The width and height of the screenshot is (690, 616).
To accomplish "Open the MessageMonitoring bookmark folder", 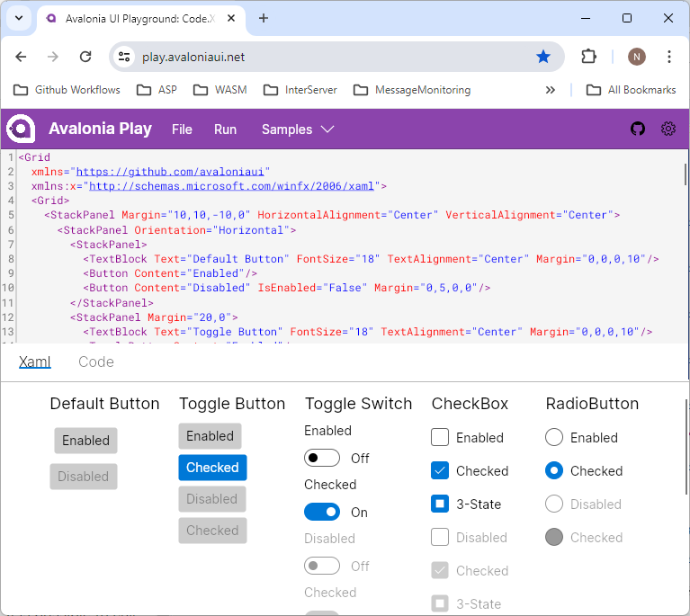I will click(412, 90).
